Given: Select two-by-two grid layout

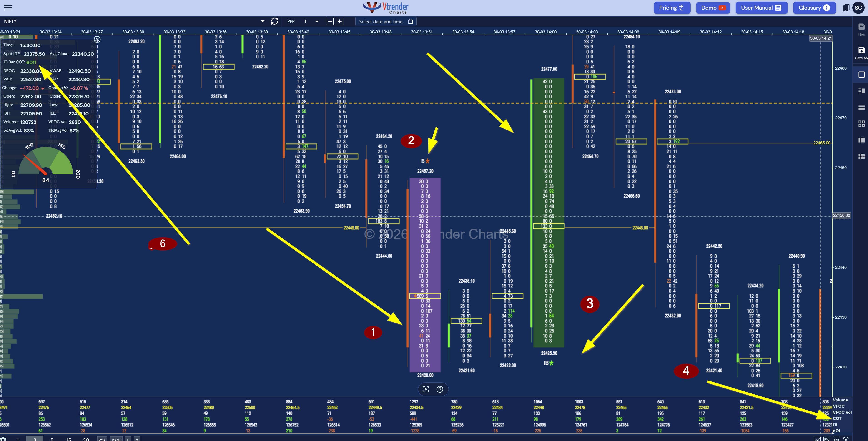Looking at the screenshot, I should point(861,124).
